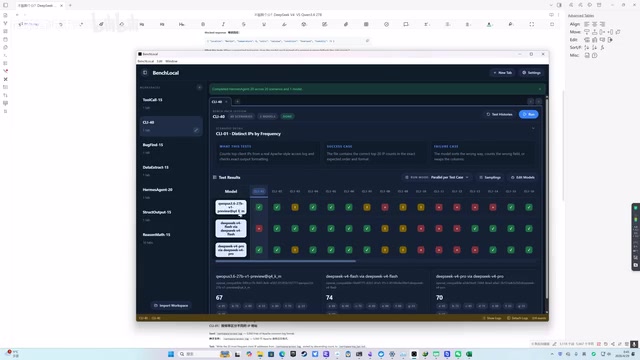The image size is (640, 360).
Task: Click results table horizontal scrollbar
Action: (x=285, y=261)
